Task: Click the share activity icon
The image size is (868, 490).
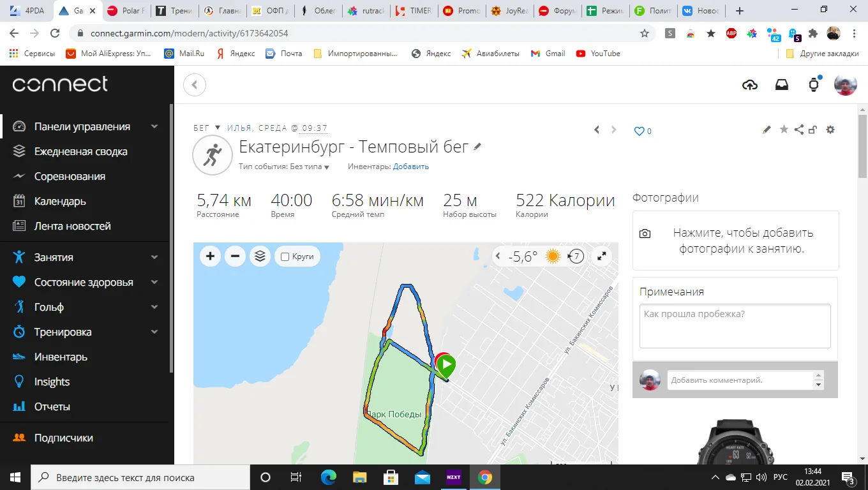Action: (x=799, y=130)
